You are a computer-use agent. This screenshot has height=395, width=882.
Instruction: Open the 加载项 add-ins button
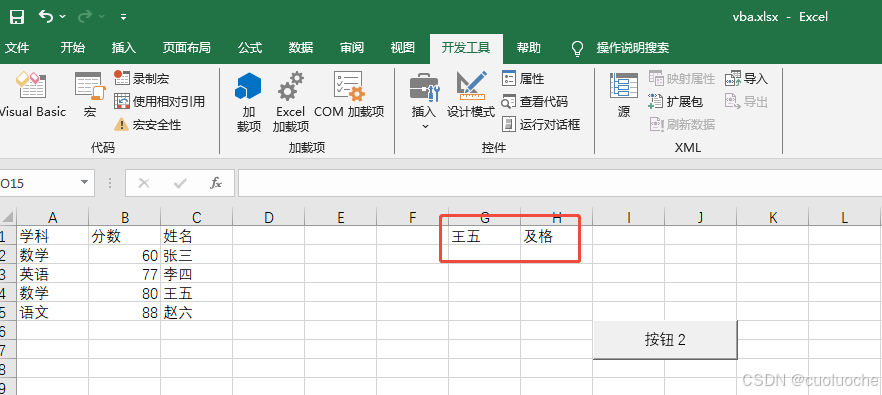(x=249, y=102)
